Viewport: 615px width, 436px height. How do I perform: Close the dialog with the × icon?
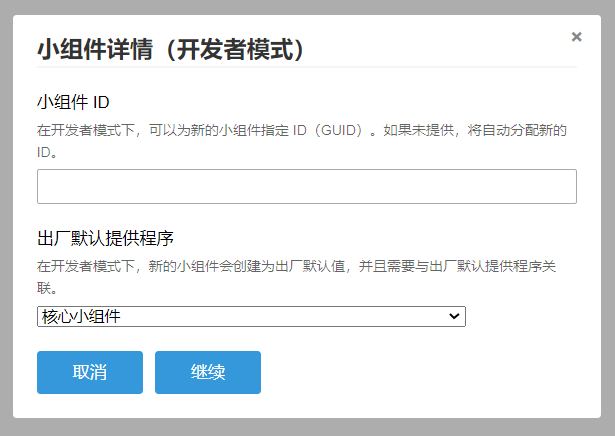coord(576,37)
